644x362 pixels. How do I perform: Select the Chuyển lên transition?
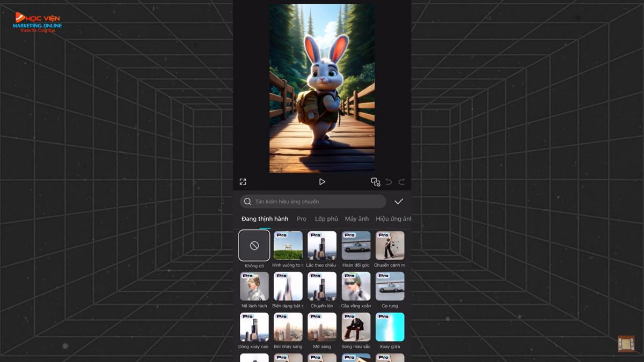pos(322,286)
